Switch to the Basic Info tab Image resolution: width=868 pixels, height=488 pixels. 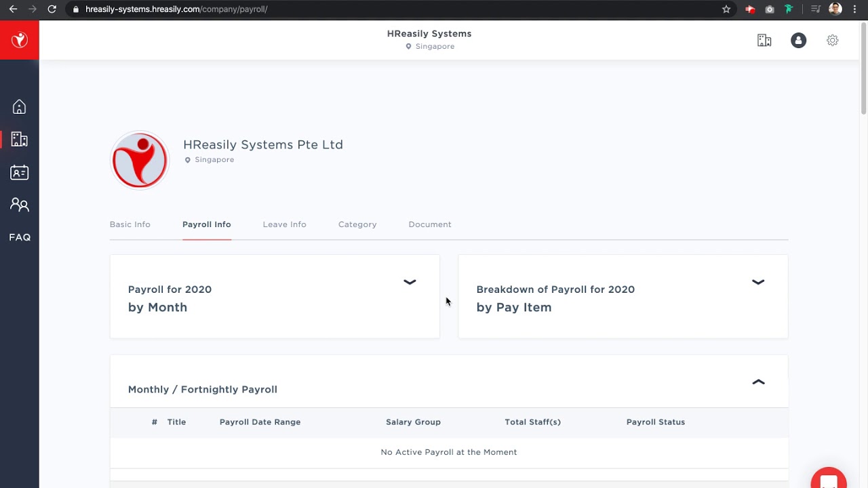(130, 224)
